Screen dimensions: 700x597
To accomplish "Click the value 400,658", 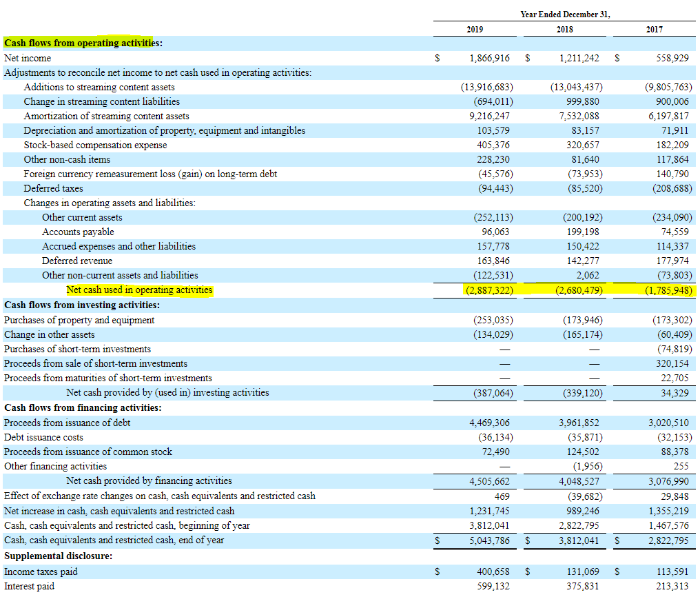I will (493, 571).
